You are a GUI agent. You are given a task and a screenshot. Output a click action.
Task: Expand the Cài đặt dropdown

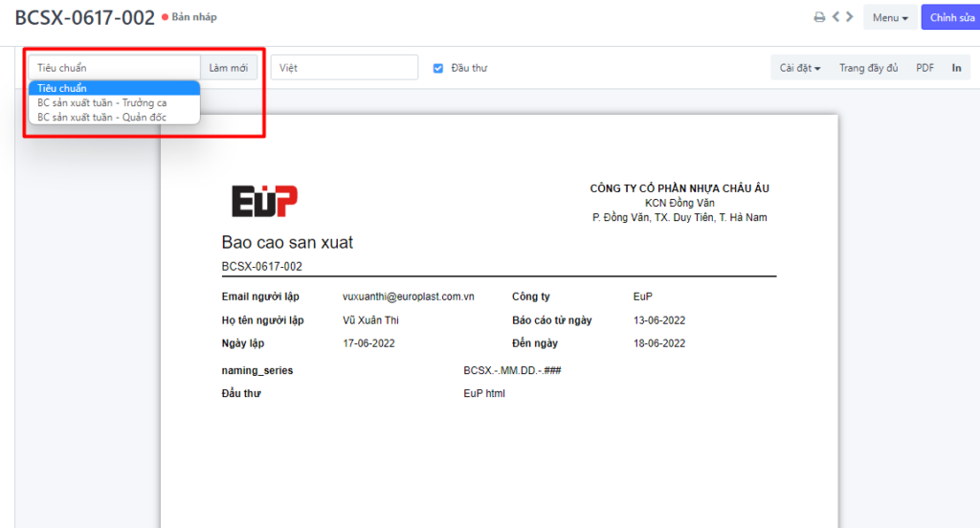coord(800,68)
